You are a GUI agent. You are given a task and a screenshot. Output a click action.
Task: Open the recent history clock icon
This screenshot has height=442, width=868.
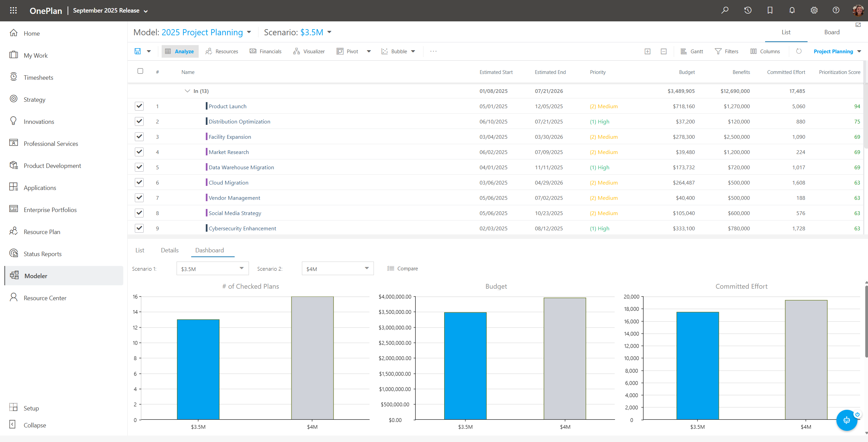747,10
